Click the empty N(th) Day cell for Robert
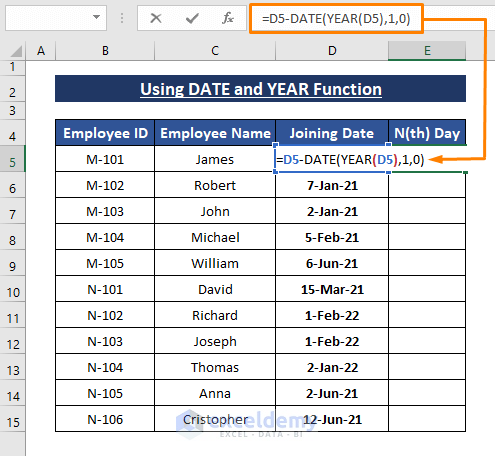The image size is (495, 456). [427, 185]
